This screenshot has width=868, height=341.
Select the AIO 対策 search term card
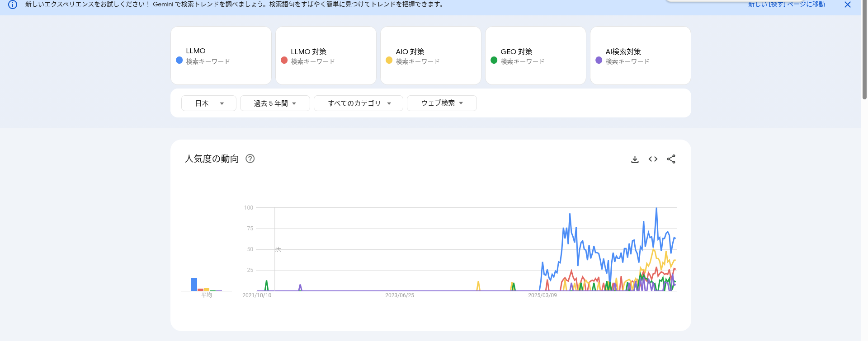tap(431, 56)
